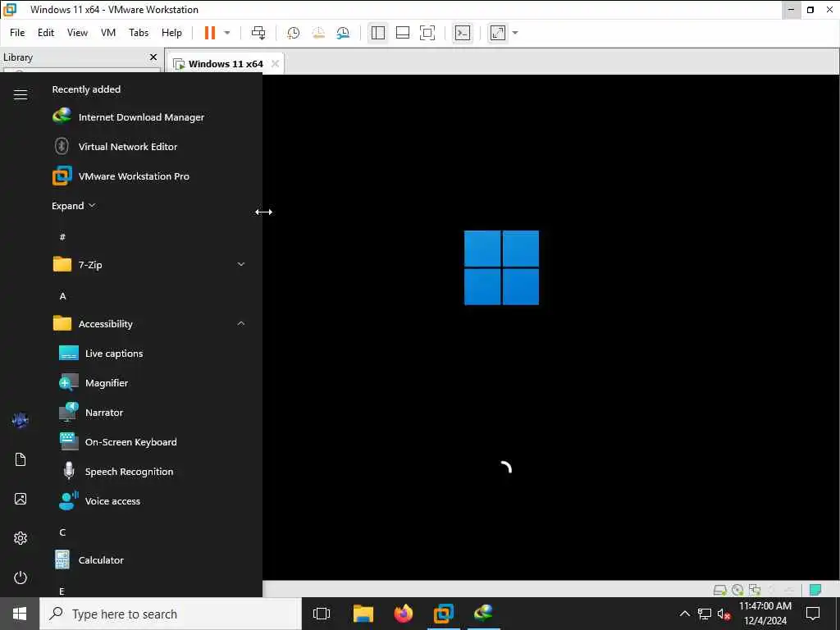Viewport: 840px width, 630px height.
Task: Toggle the thumbnail bar view
Action: (x=402, y=33)
